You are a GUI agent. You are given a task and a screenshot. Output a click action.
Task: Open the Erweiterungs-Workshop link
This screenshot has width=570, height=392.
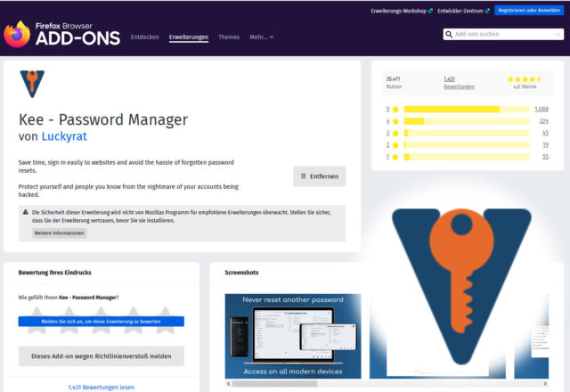pyautogui.click(x=398, y=11)
